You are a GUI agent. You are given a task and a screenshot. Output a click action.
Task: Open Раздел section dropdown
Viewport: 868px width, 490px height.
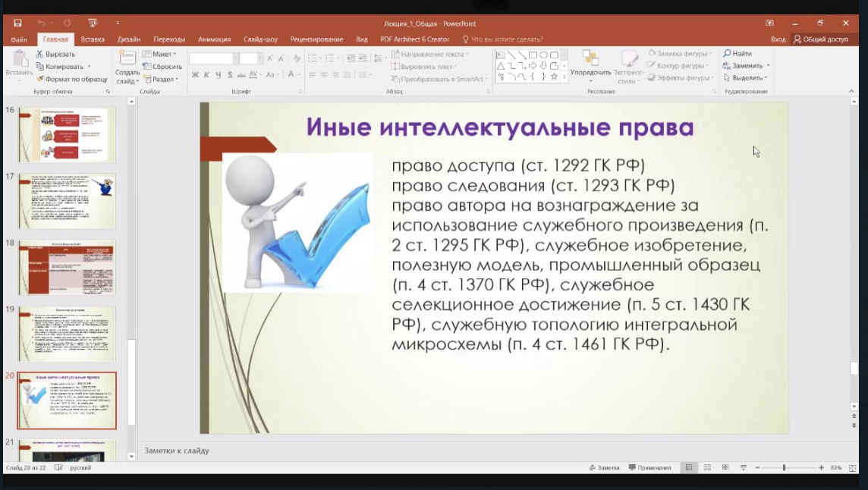(x=161, y=79)
